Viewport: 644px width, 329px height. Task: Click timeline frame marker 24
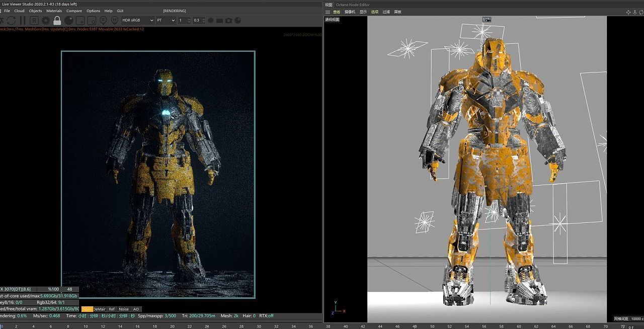point(207,326)
